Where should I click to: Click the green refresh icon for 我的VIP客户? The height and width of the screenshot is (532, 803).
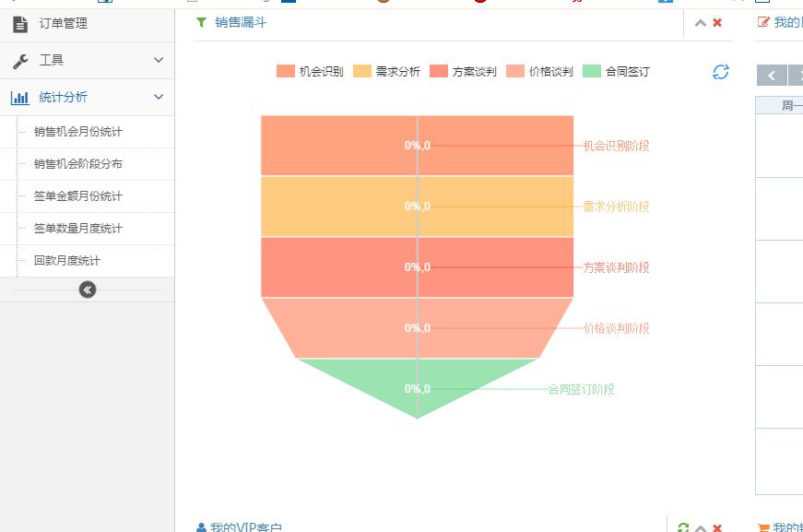pos(683,528)
